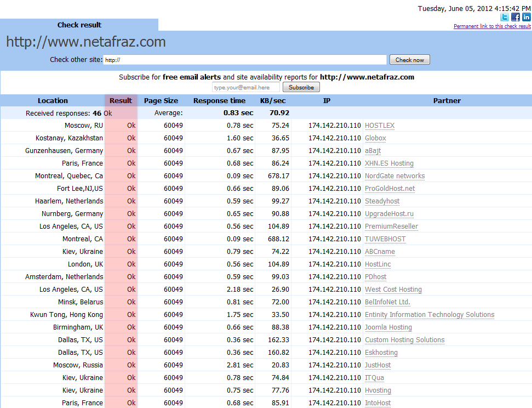532x408 pixels.
Task: Click the Result column header
Action: click(x=121, y=100)
